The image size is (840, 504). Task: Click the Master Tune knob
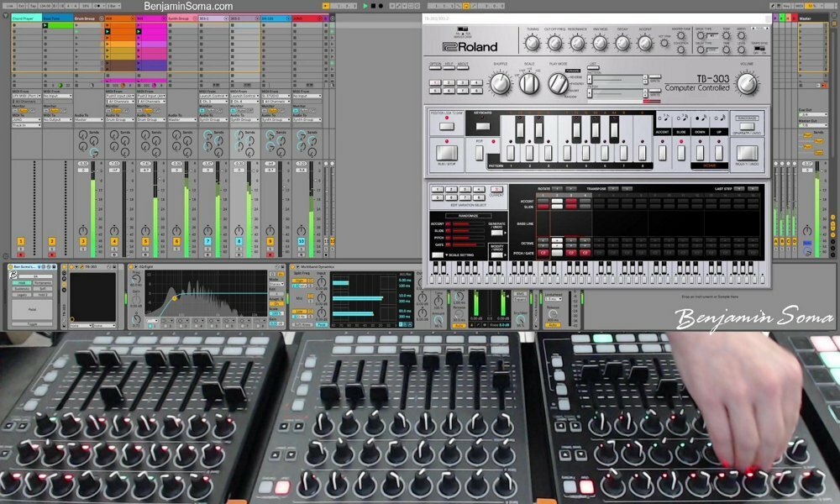point(681,36)
